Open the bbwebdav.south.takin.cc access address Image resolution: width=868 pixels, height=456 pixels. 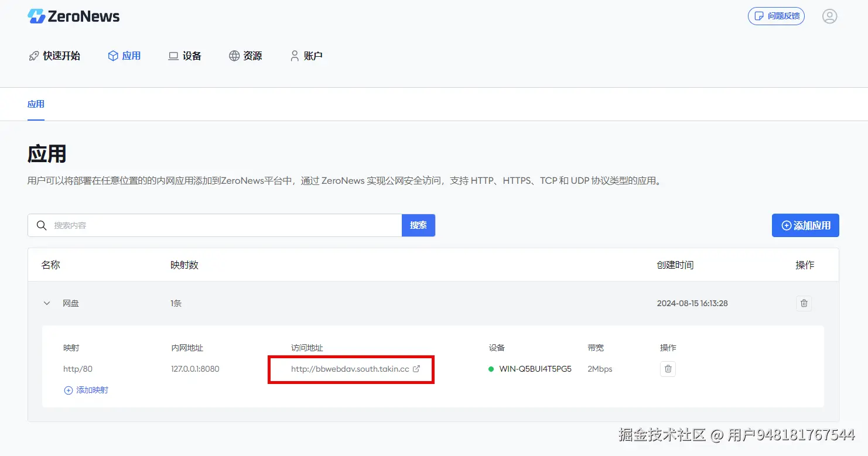(350, 369)
